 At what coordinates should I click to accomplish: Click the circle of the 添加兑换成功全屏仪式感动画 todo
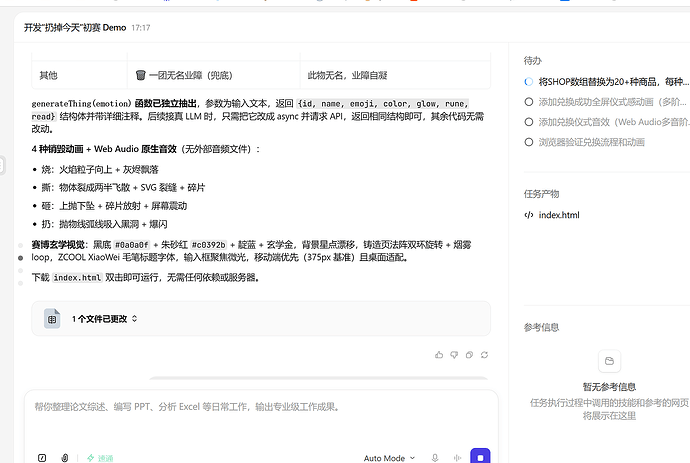pos(529,102)
